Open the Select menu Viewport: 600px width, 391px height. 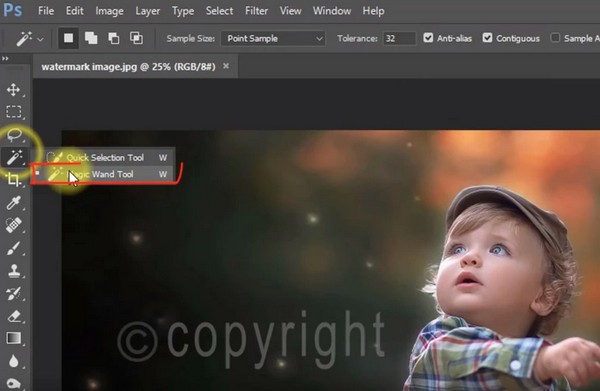pos(219,11)
